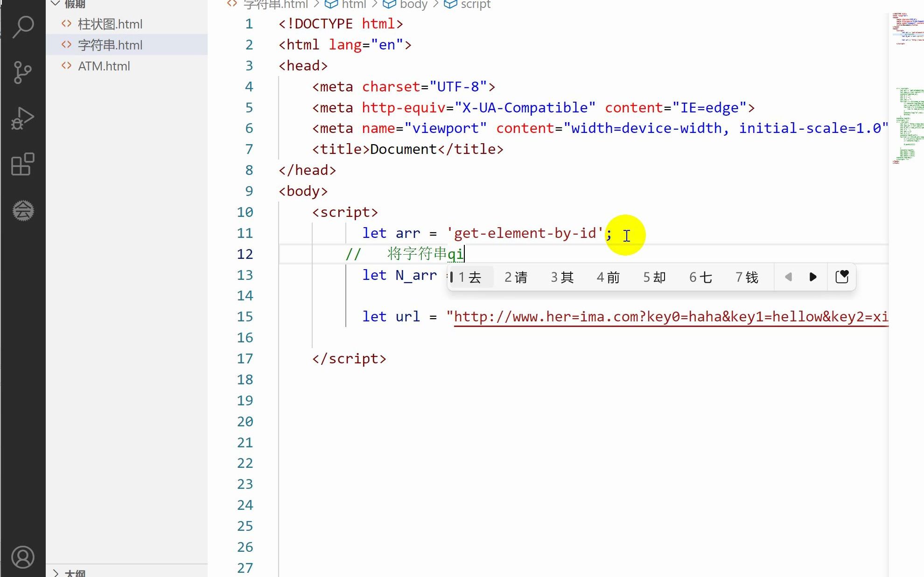924x577 pixels.
Task: Click line number 11 in the gutter
Action: (x=245, y=233)
